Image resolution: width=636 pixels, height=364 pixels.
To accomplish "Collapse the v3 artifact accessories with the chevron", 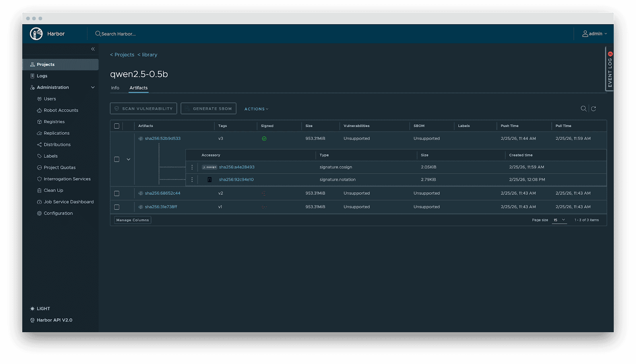I will [x=128, y=159].
